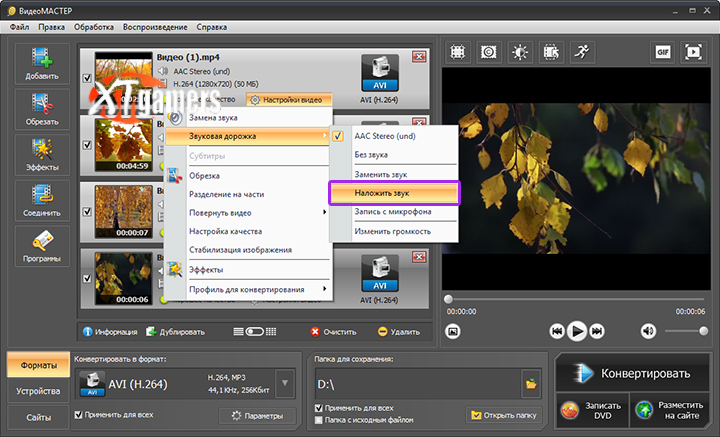
Task: Toggle checkbox of the 00:04:59 video
Action: [x=87, y=145]
